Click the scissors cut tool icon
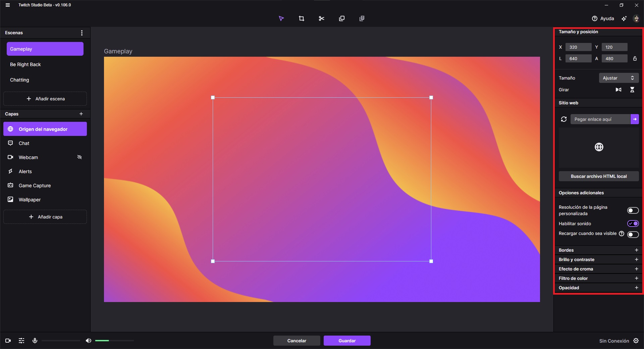The height and width of the screenshot is (349, 644). click(321, 18)
